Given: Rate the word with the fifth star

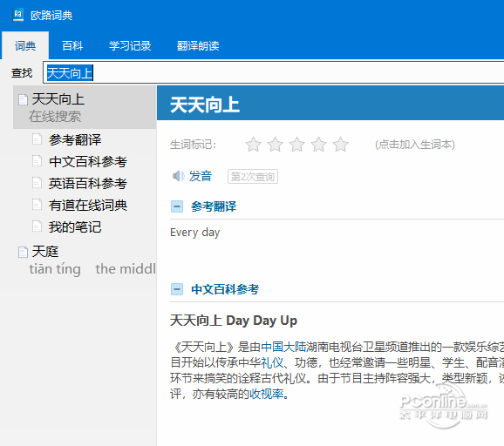Looking at the screenshot, I should [x=340, y=145].
